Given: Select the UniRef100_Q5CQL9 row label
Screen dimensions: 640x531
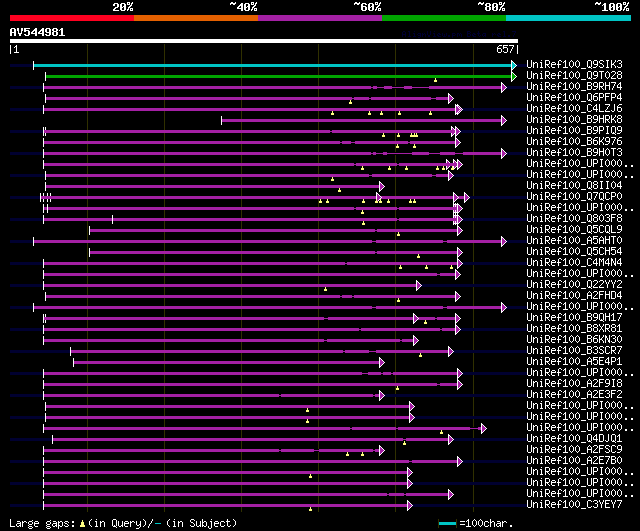Looking at the screenshot, I should (x=574, y=230).
